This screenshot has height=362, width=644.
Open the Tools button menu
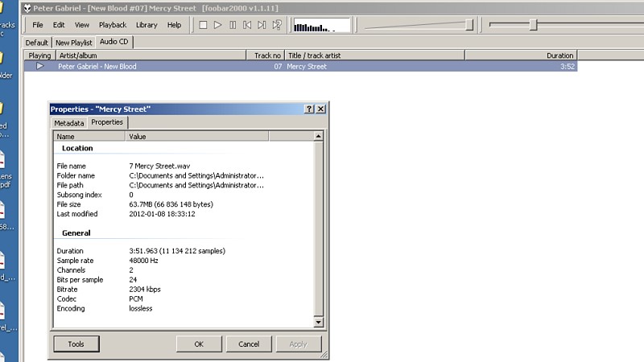(x=76, y=343)
